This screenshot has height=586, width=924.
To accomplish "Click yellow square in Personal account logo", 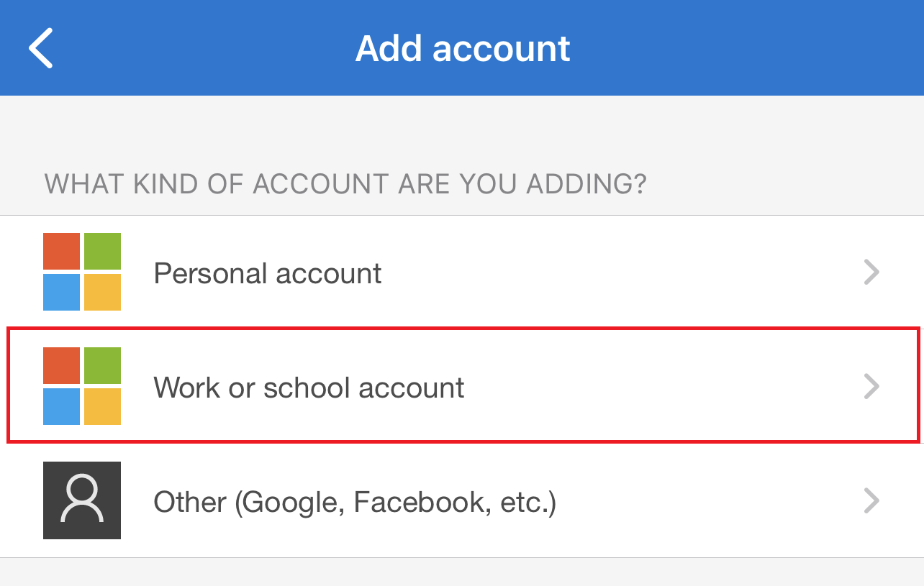I will (x=102, y=292).
